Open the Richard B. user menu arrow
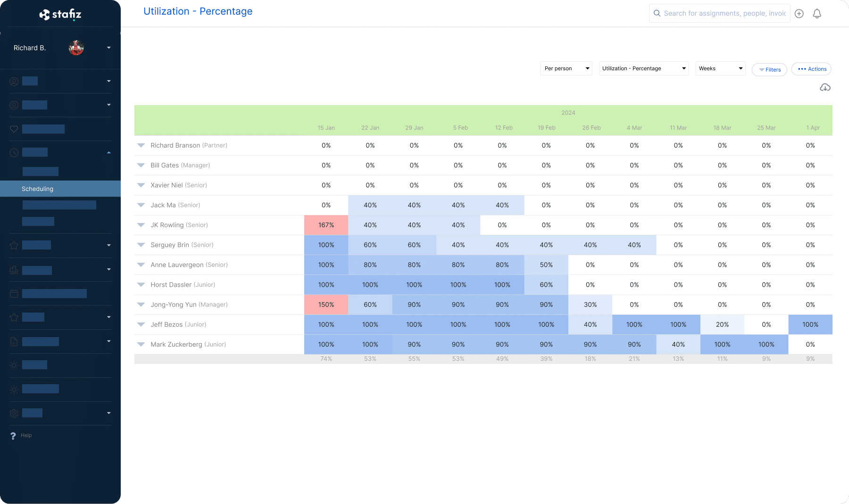 (x=109, y=48)
